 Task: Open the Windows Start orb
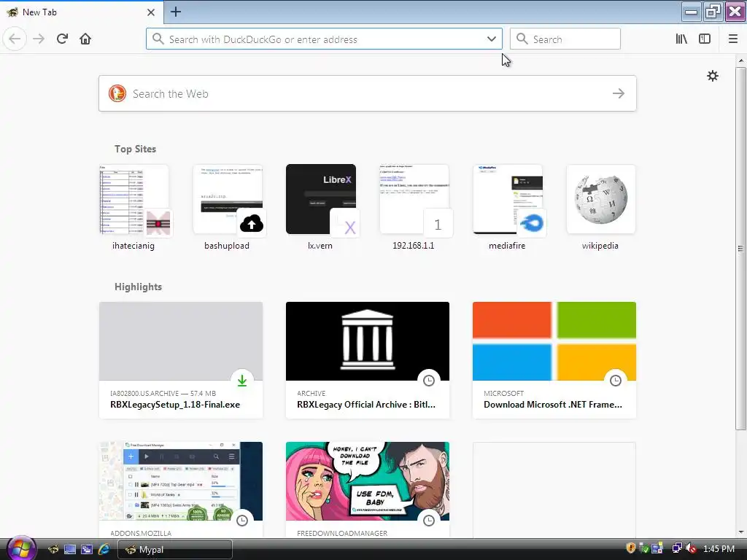pos(21,549)
